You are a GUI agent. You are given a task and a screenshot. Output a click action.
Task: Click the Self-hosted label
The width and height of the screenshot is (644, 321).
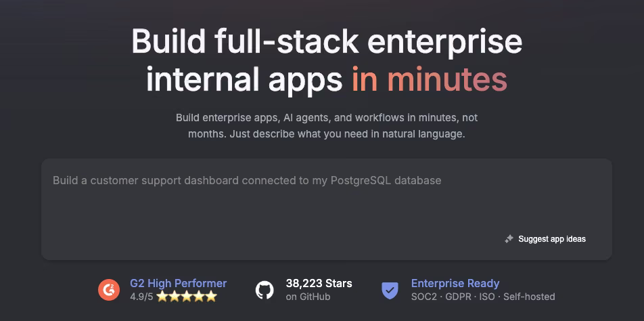529,297
